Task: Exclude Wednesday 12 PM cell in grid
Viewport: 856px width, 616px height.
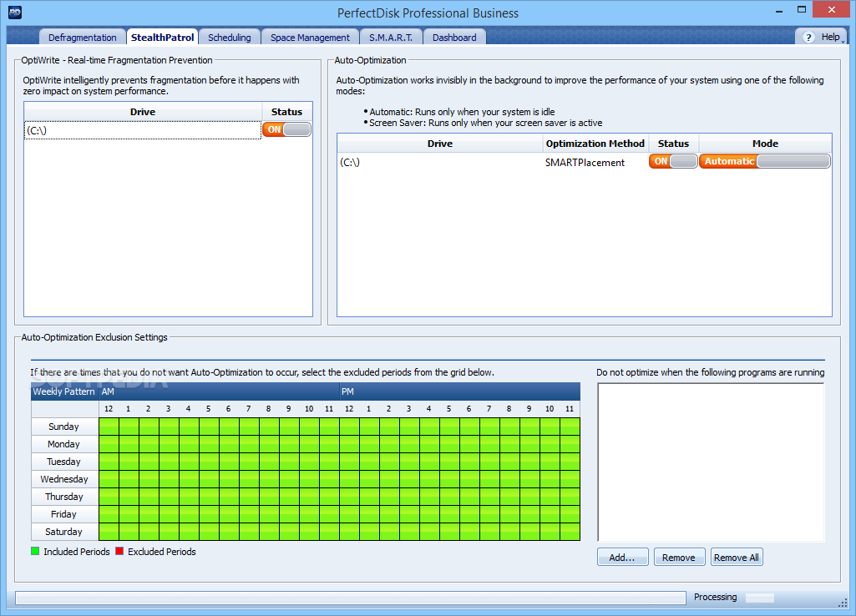Action: (x=349, y=479)
